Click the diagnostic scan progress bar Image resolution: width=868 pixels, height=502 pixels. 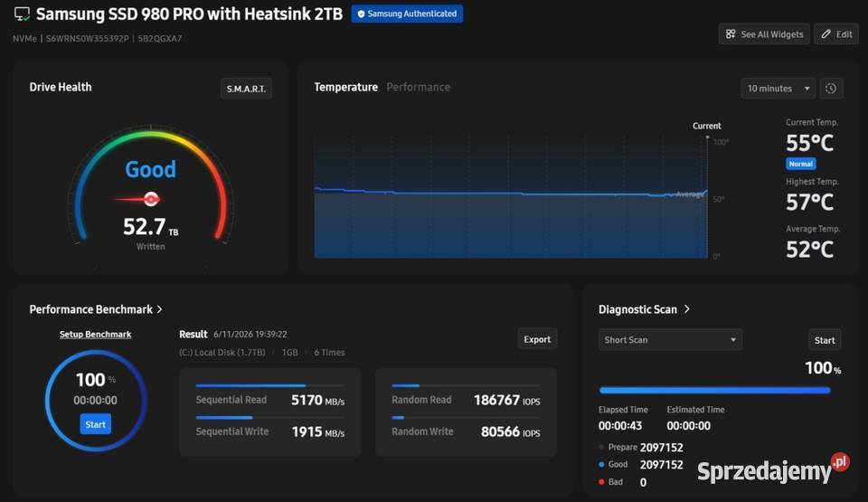tap(714, 390)
